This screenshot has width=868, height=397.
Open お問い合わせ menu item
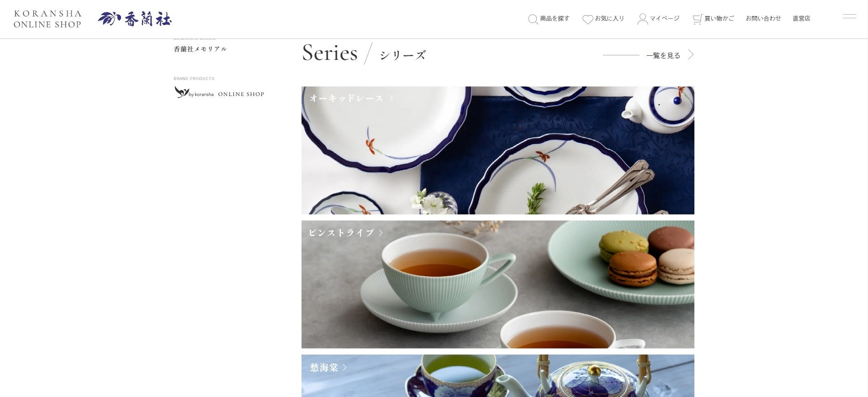tap(763, 19)
